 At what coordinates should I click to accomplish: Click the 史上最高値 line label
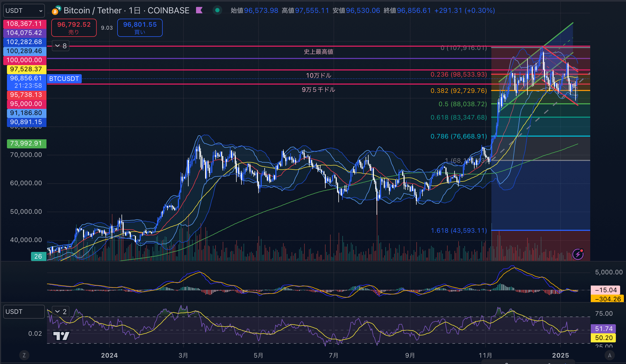[x=319, y=52]
